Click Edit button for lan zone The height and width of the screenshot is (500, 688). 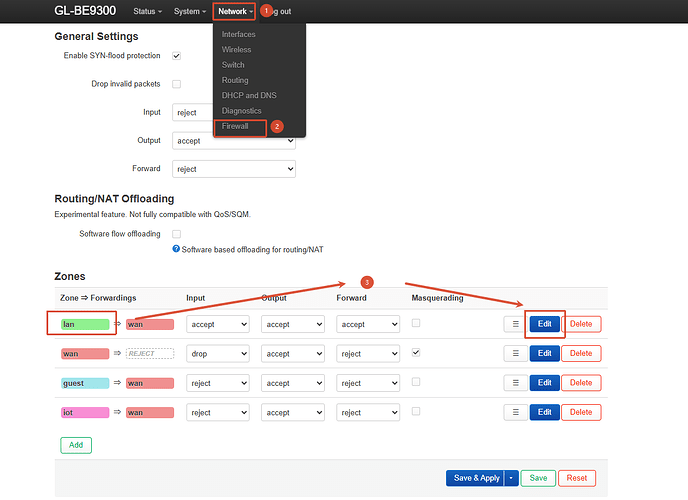click(545, 324)
